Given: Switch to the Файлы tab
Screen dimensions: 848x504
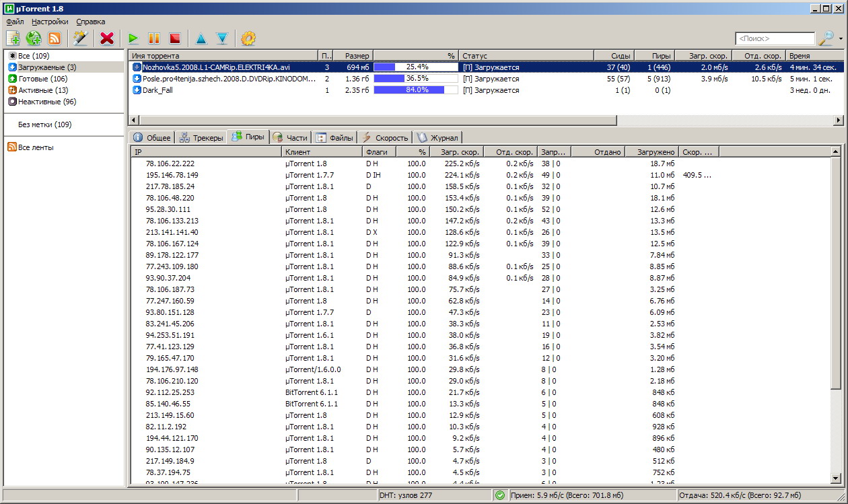Looking at the screenshot, I should point(335,137).
